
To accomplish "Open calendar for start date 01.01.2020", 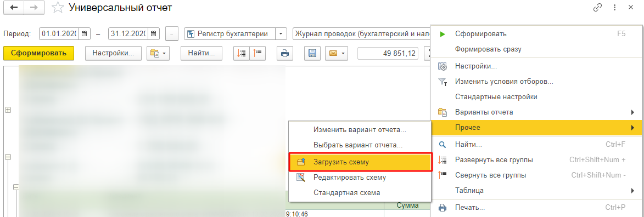I will coord(84,33).
